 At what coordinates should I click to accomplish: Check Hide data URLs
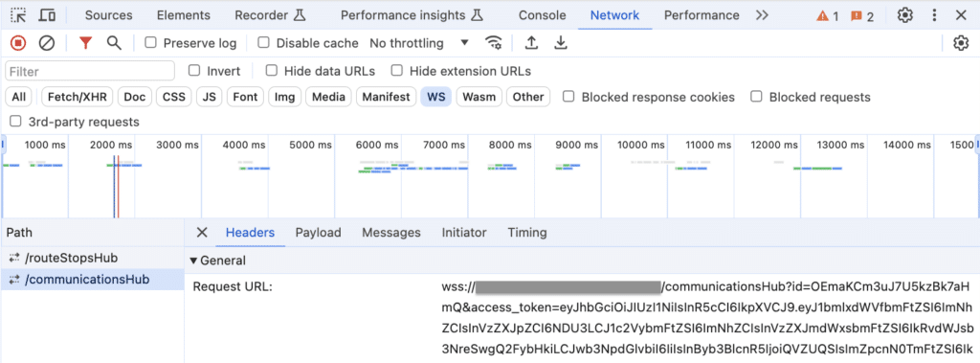click(x=271, y=70)
